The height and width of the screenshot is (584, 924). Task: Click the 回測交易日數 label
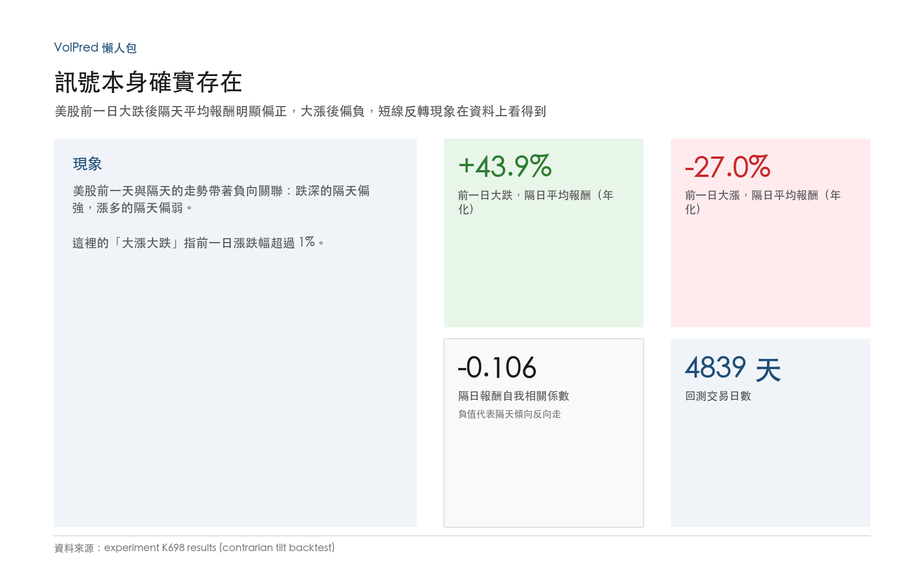718,396
